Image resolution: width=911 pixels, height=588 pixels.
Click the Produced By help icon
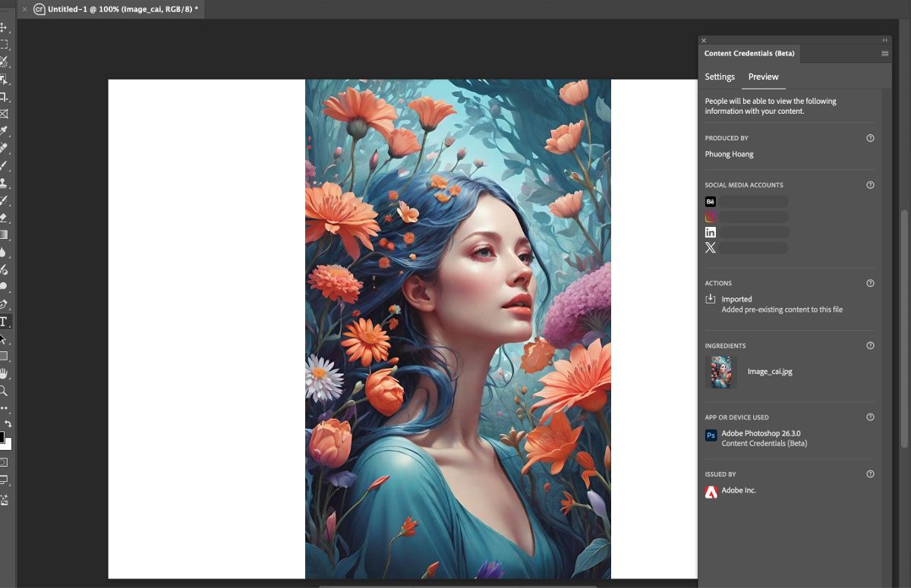pos(870,138)
